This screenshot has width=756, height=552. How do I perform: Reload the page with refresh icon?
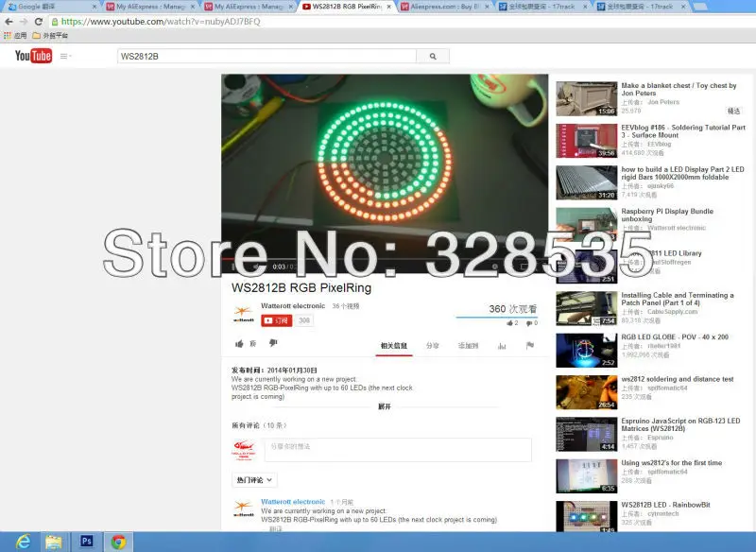[39, 22]
